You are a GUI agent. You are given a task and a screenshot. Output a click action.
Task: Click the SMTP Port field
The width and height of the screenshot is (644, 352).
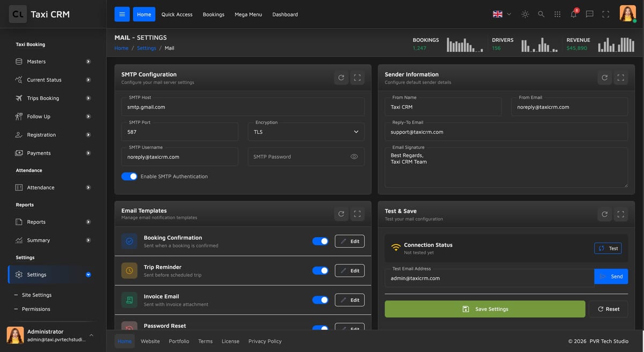pyautogui.click(x=180, y=132)
